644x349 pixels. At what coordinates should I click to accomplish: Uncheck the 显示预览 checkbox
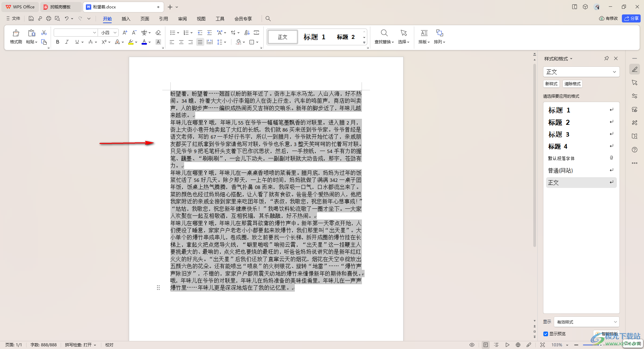click(x=546, y=334)
